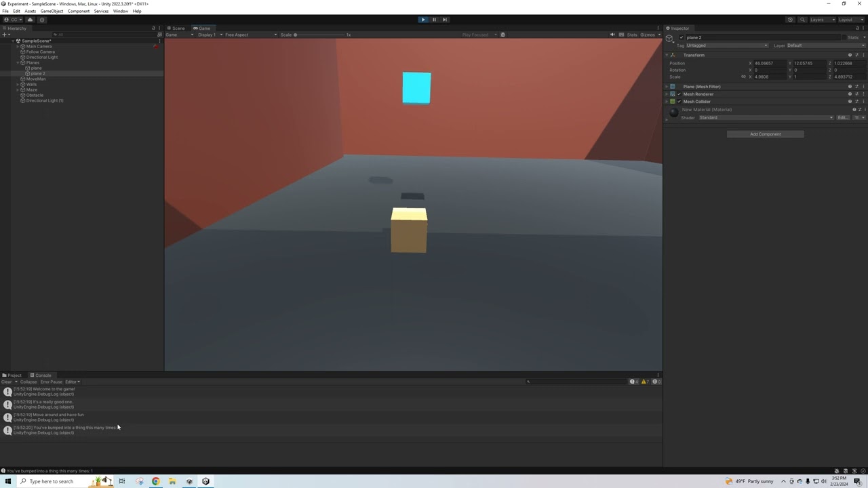Switch to the Project tab
The image size is (868, 488).
click(x=12, y=375)
